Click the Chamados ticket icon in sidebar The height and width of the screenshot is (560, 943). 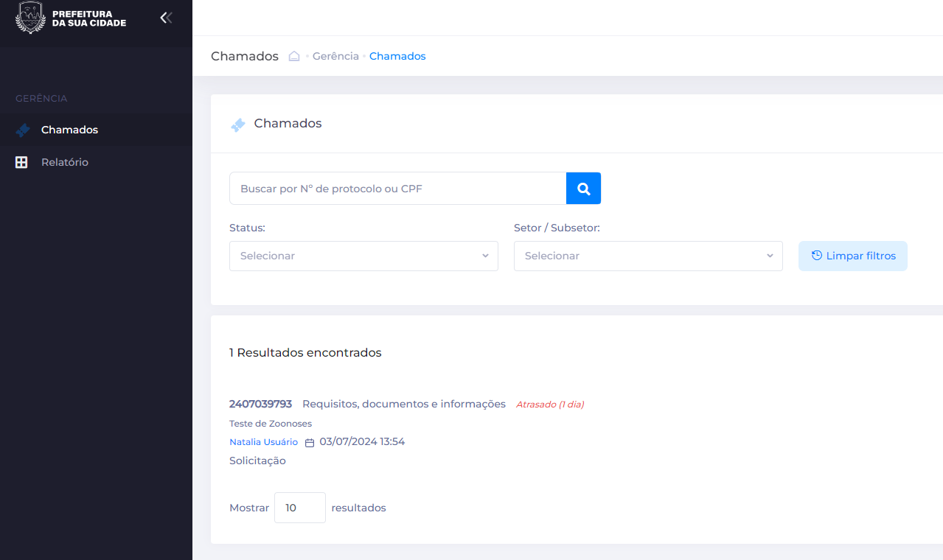(x=22, y=130)
